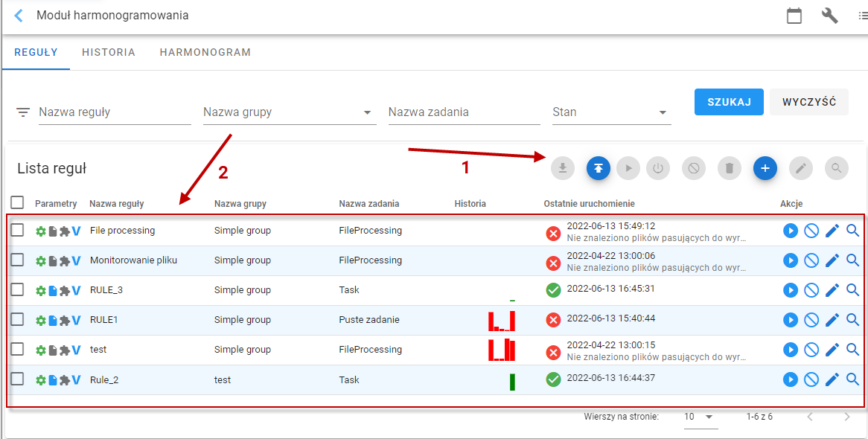Click the filter list icon
Image resolution: width=868 pixels, height=439 pixels.
[x=22, y=112]
